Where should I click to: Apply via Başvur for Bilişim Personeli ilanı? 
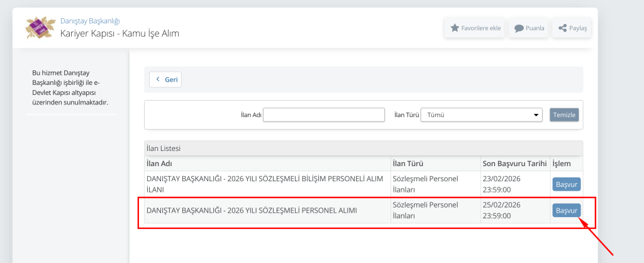pos(567,184)
